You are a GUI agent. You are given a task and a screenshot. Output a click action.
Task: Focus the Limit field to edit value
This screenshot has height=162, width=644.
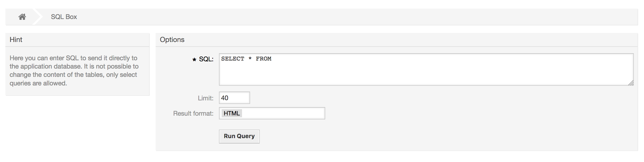pos(234,97)
